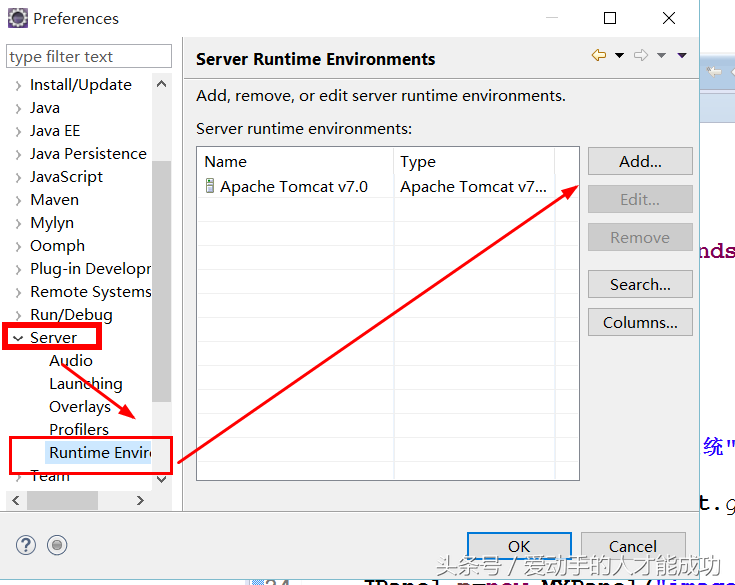Image resolution: width=735 pixels, height=585 pixels.
Task: Select the Oomph category
Action: [57, 246]
